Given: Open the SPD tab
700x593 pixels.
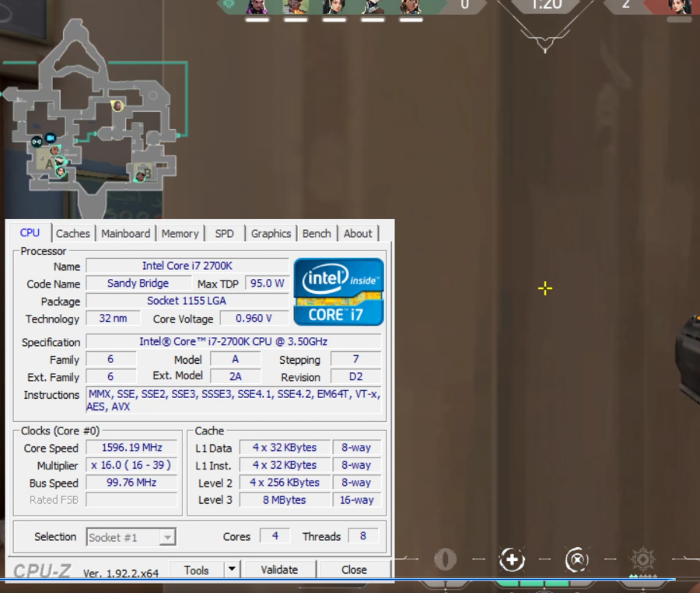Looking at the screenshot, I should coord(224,233).
